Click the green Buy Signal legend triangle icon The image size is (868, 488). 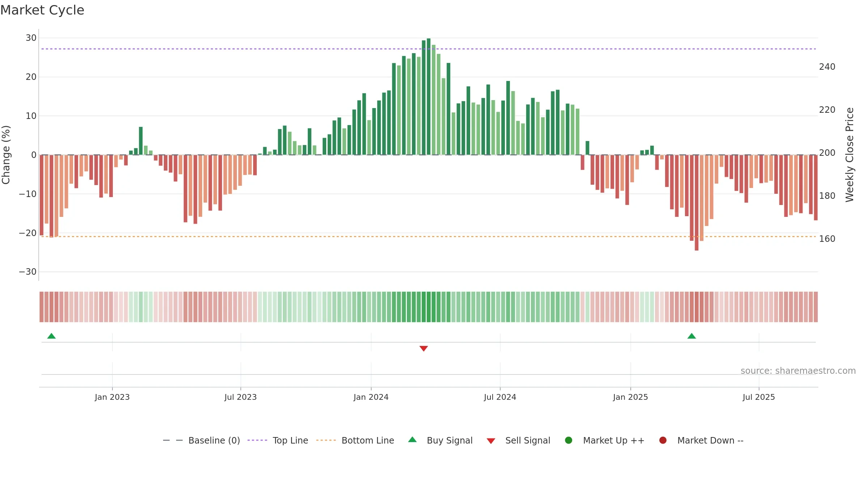point(412,440)
